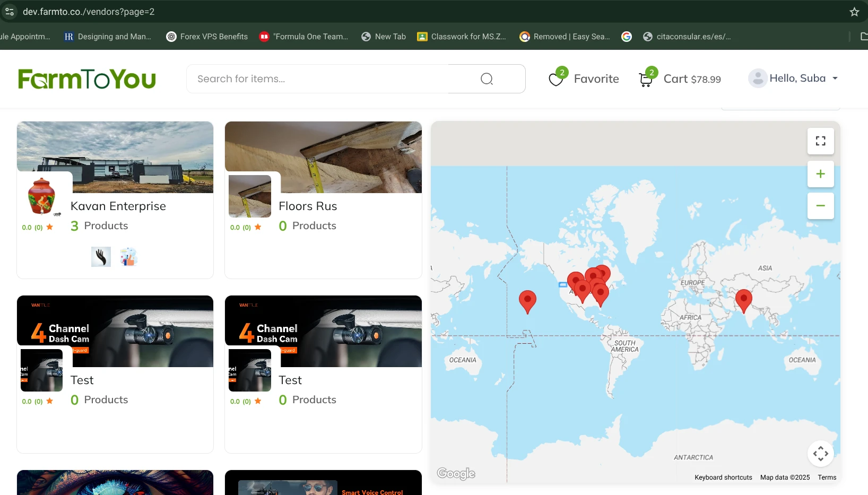Click the search magnifier icon
Viewport: 868px width, 495px height.
point(487,79)
